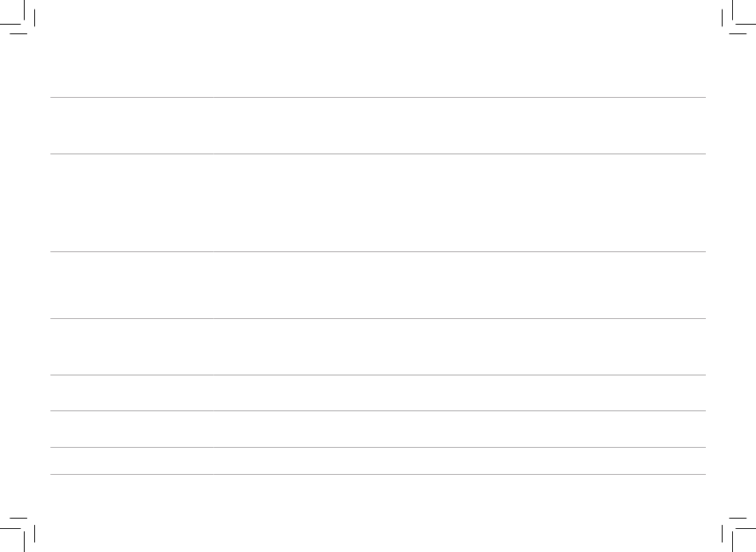This screenshot has width=756, height=552.
Task: Click inside the fifth blank table row
Action: click(378, 393)
